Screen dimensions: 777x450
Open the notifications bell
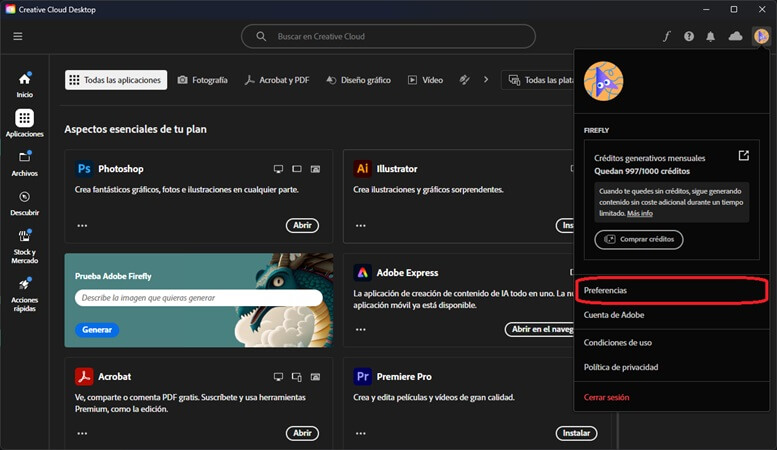coord(711,36)
